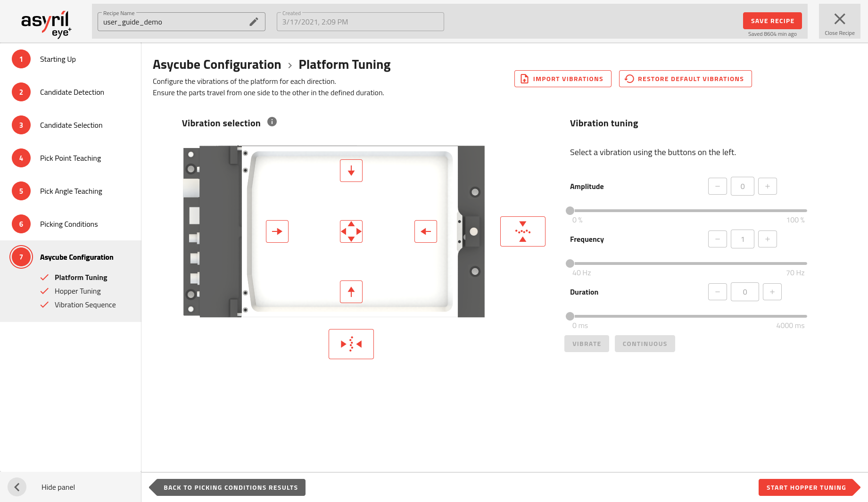Select the vertical centering vibration button
Screen dimensions: 868x502
[x=522, y=231]
